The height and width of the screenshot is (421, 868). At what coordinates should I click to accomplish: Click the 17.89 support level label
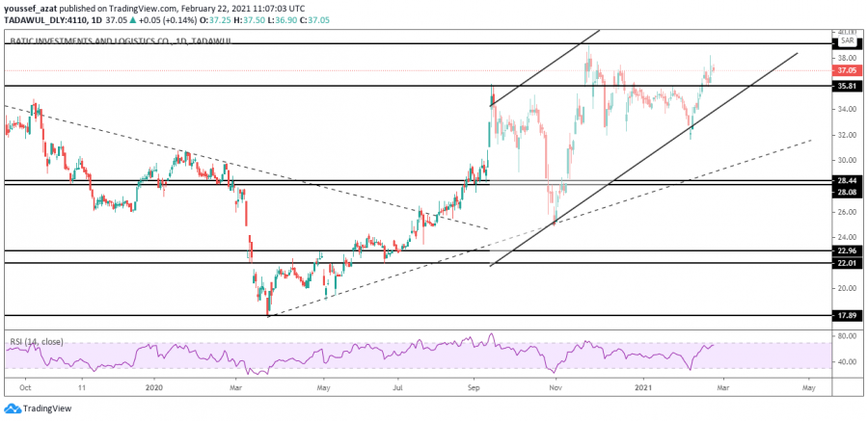[848, 315]
